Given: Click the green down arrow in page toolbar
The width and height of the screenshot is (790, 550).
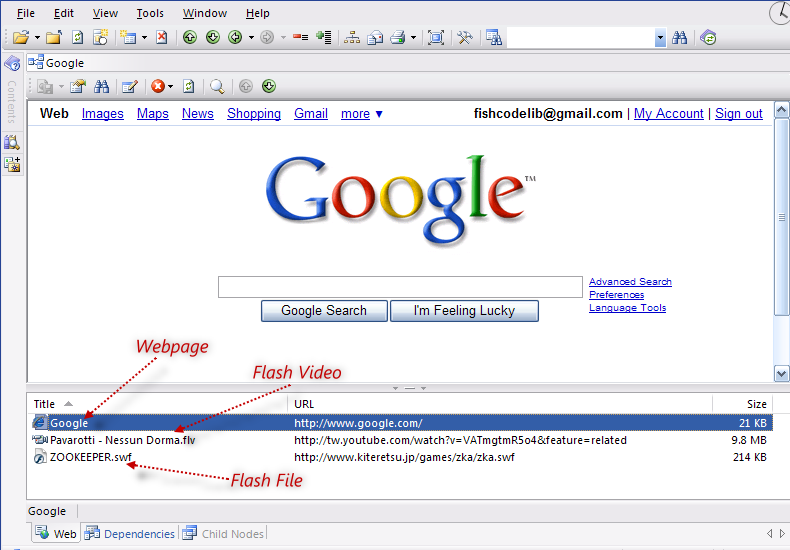Looking at the screenshot, I should tap(269, 87).
